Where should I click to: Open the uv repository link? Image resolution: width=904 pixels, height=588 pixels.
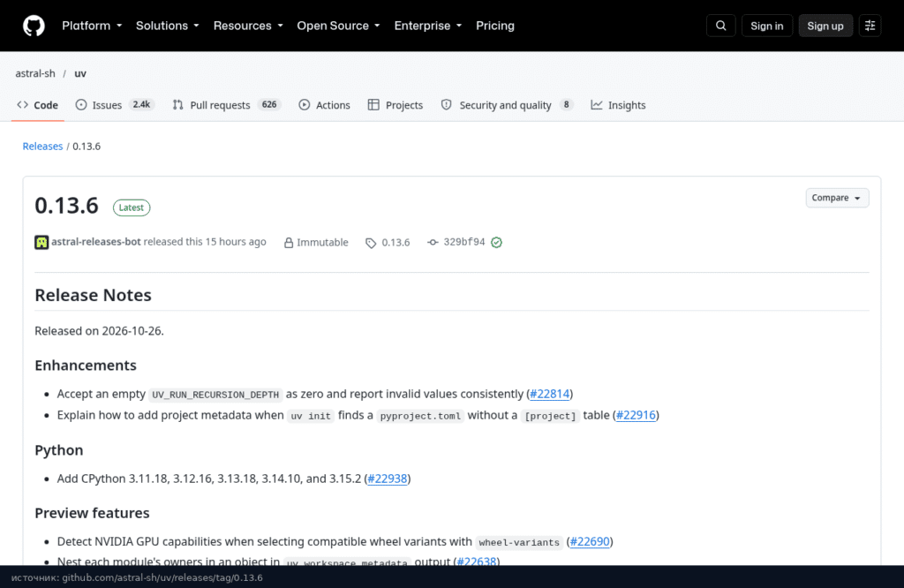click(x=80, y=73)
